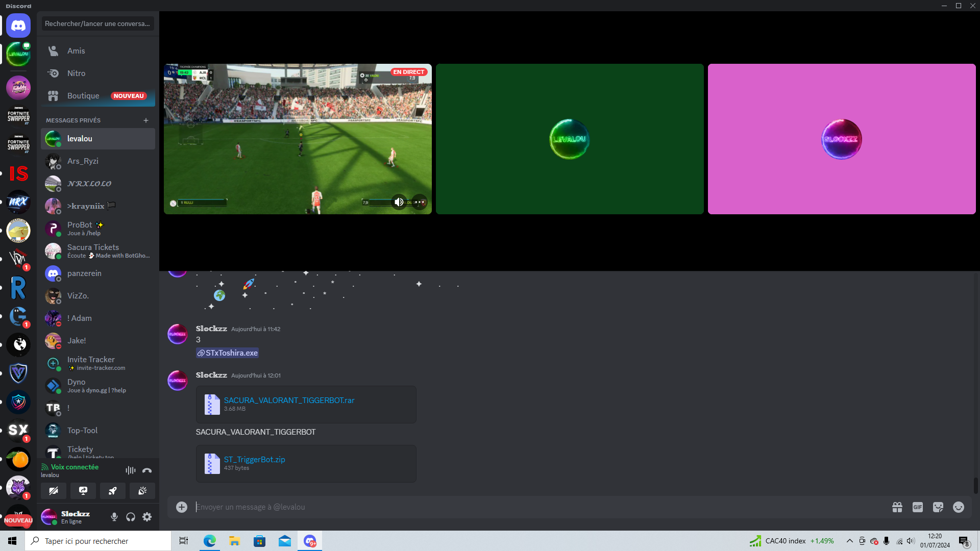Click the search conversation field

tap(97, 23)
